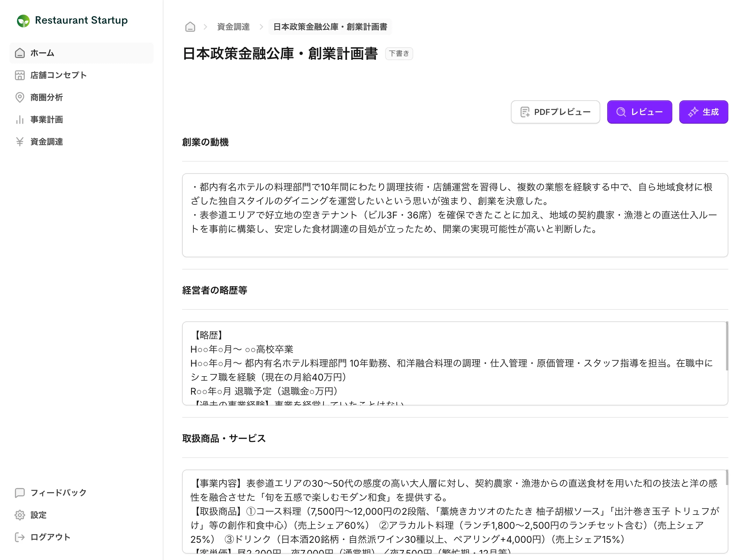The height and width of the screenshot is (560, 747).
Task: Click the 創業の動機 section heading
Action: pos(205,142)
